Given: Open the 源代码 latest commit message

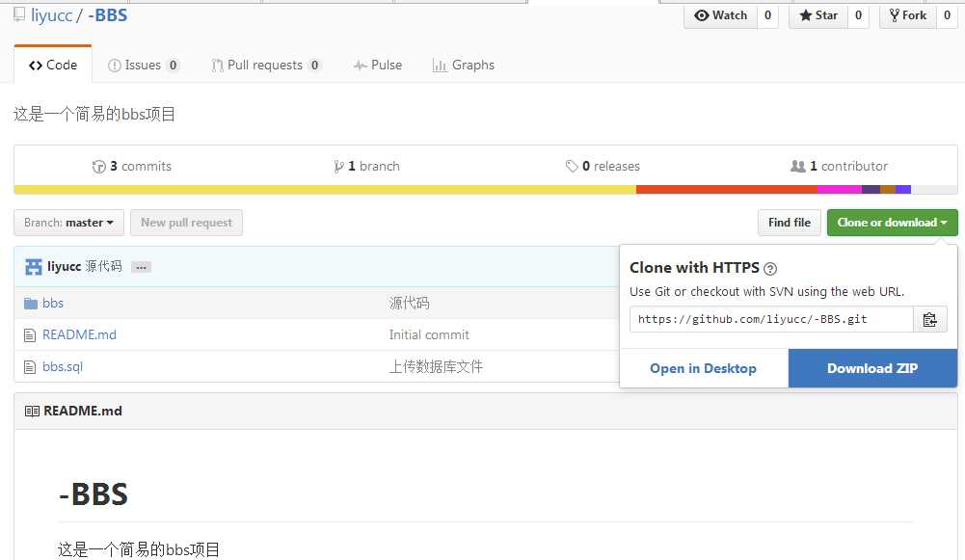Looking at the screenshot, I should coord(103,266).
